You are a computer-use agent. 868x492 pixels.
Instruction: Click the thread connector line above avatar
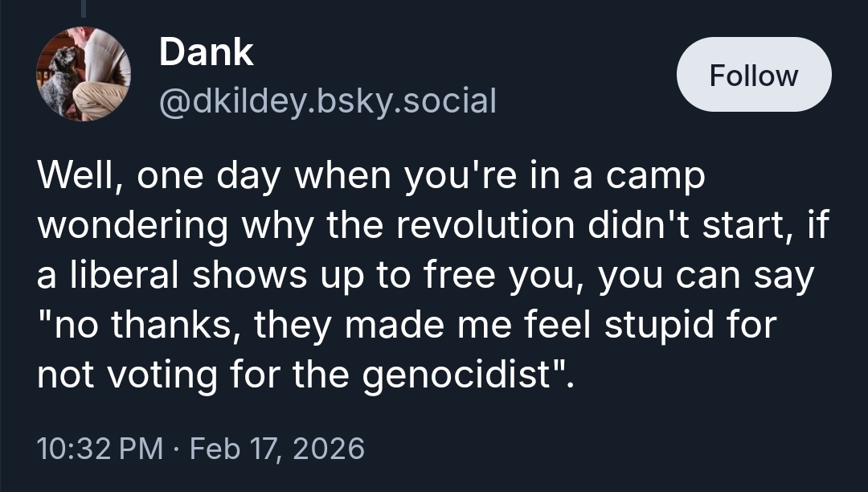[x=83, y=8]
